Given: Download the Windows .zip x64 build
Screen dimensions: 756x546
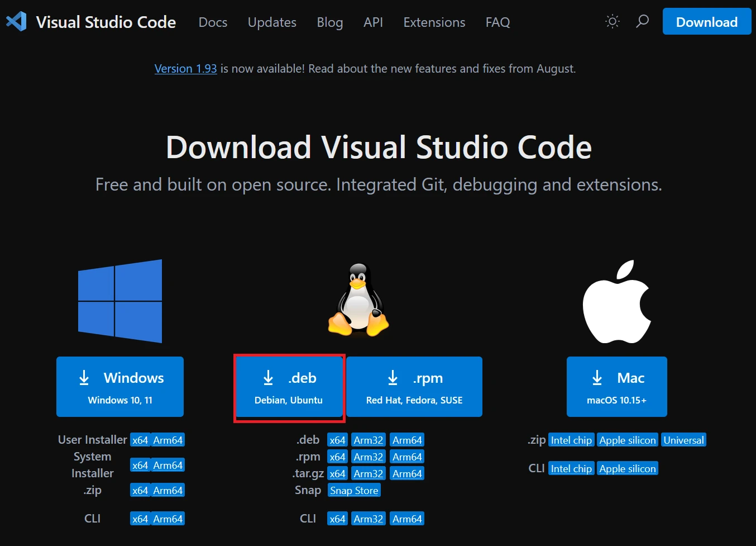Looking at the screenshot, I should (x=140, y=491).
